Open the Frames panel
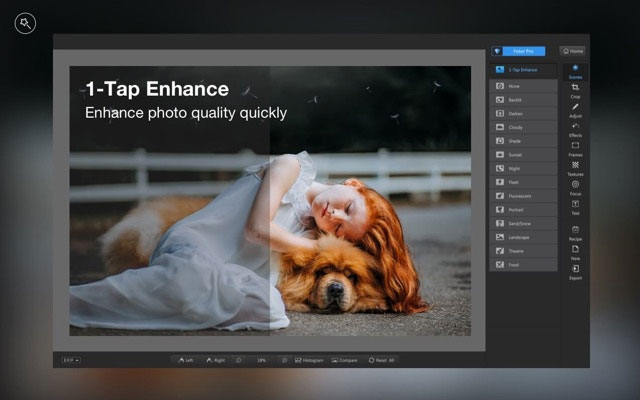This screenshot has width=640, height=400. (575, 149)
